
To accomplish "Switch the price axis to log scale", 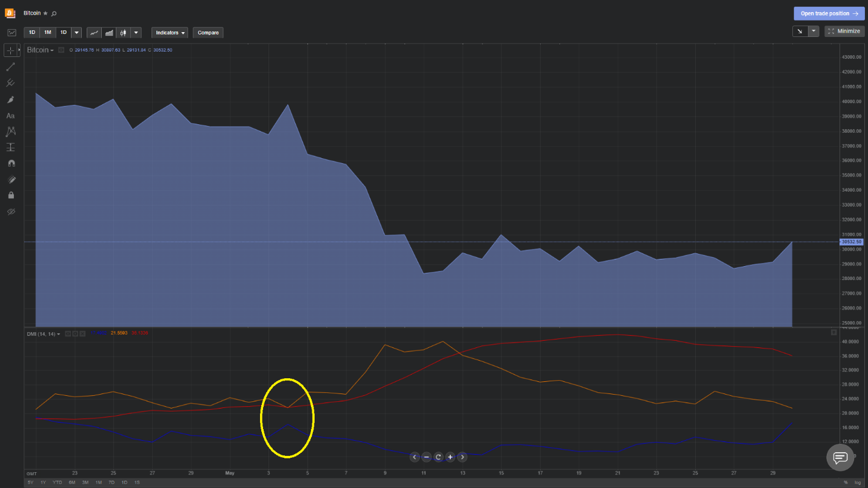I will click(857, 483).
